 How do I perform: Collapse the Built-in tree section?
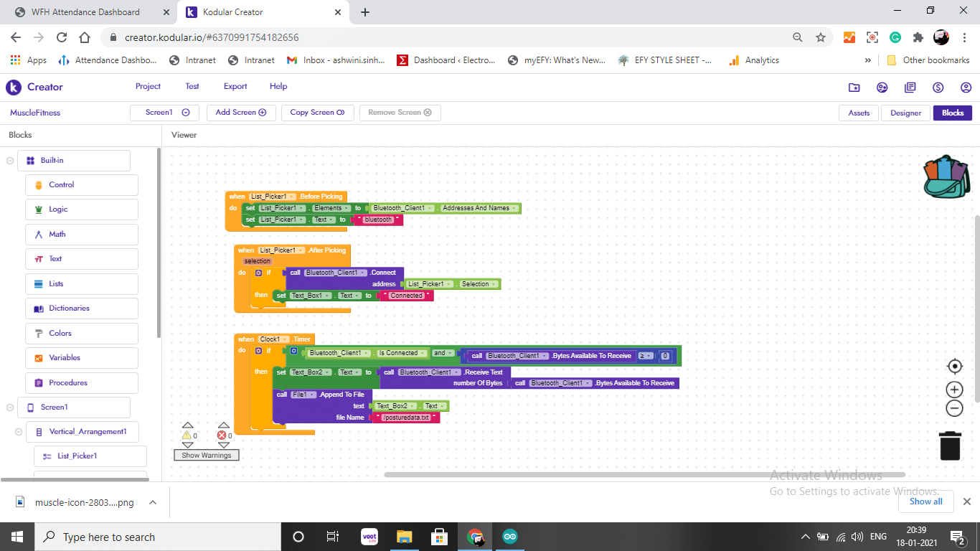10,161
